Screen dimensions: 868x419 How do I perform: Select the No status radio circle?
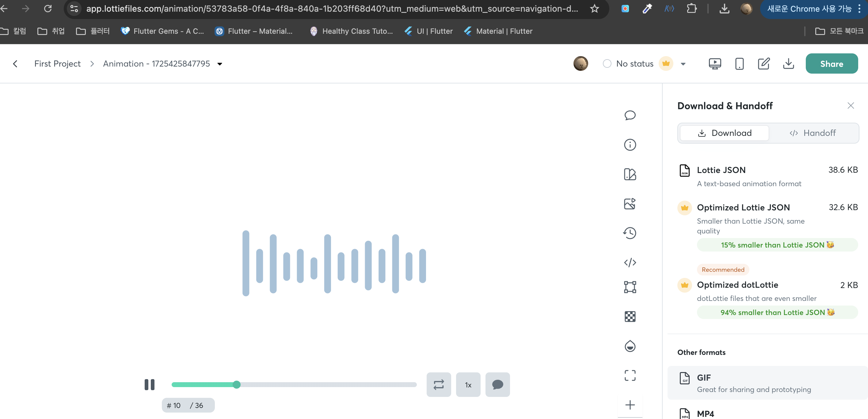point(607,64)
